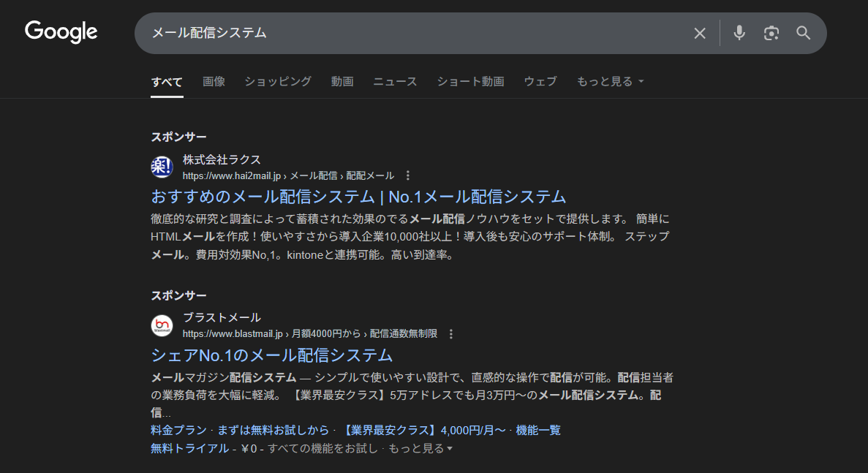
Task: Click the ブラストメール advertiser name
Action: 222,317
